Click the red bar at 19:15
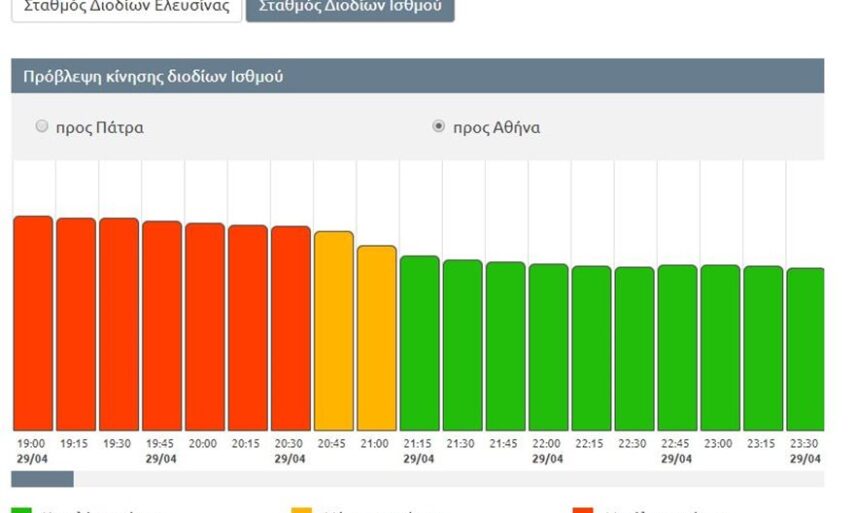855x513 pixels. [x=76, y=324]
